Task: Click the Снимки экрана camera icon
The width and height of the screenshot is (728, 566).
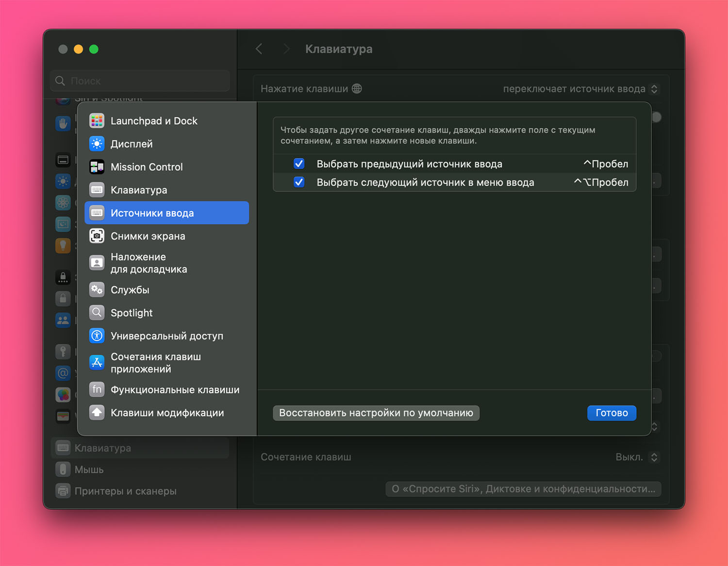Action: 97,236
